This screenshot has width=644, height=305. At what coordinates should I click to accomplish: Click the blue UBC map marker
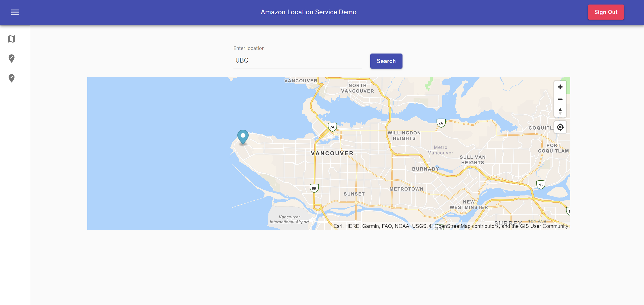click(x=243, y=136)
